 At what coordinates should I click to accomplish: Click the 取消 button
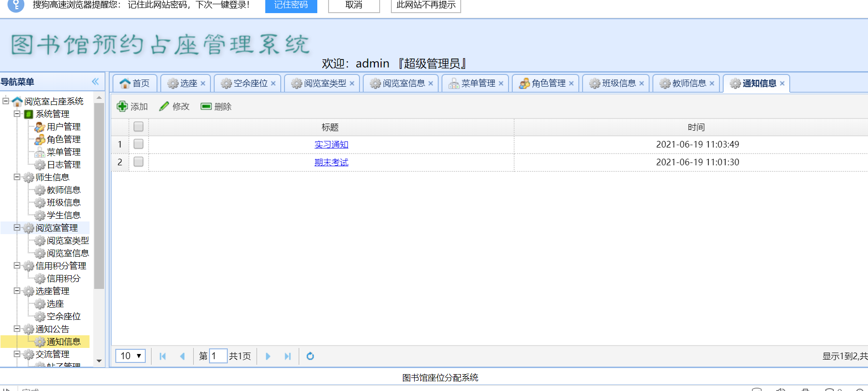(x=354, y=5)
